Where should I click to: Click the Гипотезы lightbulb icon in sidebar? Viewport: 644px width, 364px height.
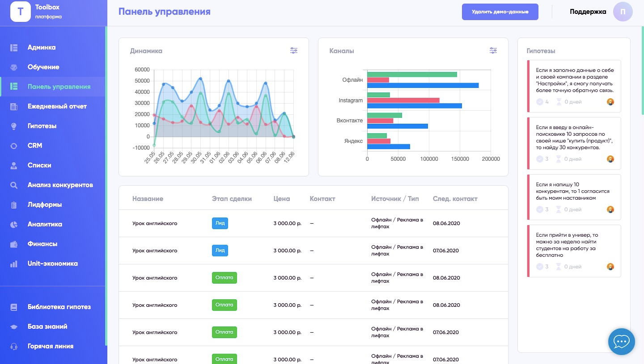pos(14,126)
